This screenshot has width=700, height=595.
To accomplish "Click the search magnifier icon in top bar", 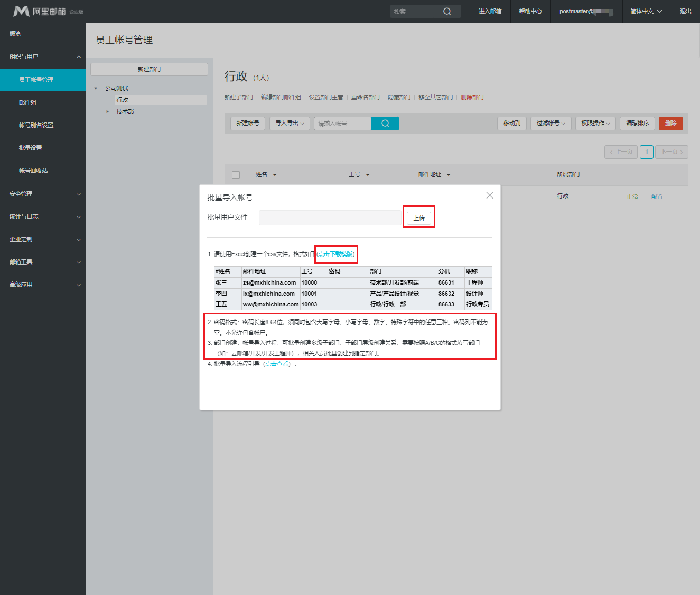I will click(447, 12).
